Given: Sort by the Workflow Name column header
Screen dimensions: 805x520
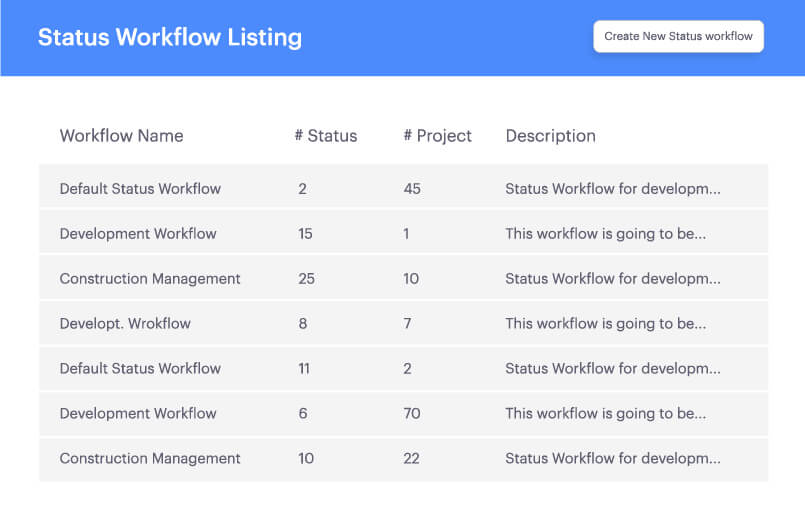Looking at the screenshot, I should click(x=121, y=136).
